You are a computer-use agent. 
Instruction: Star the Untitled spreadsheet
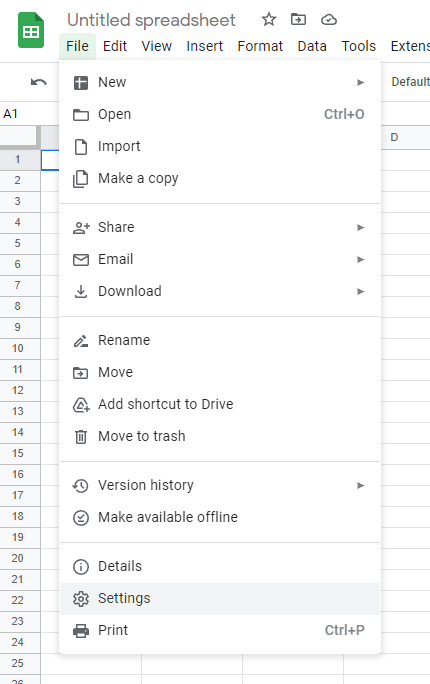(269, 19)
